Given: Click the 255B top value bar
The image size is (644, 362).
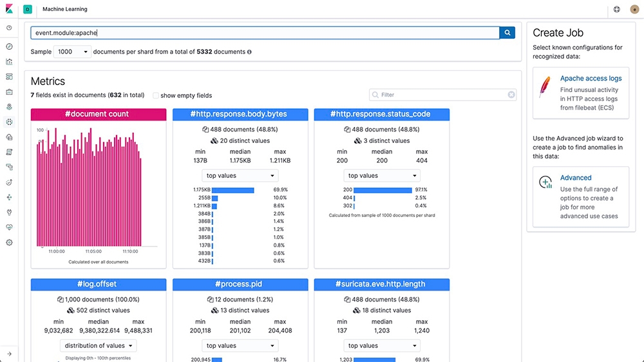Looking at the screenshot, I should pos(215,198).
